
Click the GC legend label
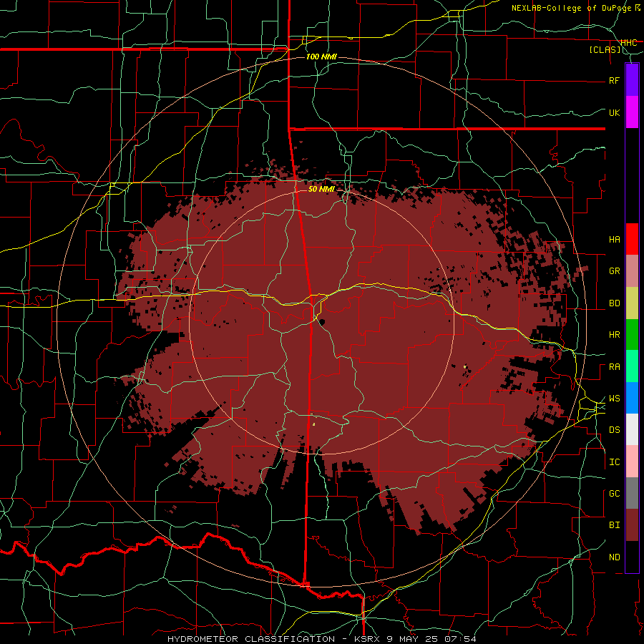pyautogui.click(x=614, y=494)
